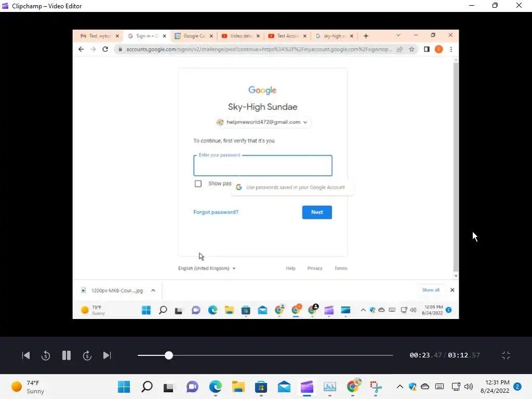
Task: Go back in the recorded Chrome browser
Action: point(81,49)
